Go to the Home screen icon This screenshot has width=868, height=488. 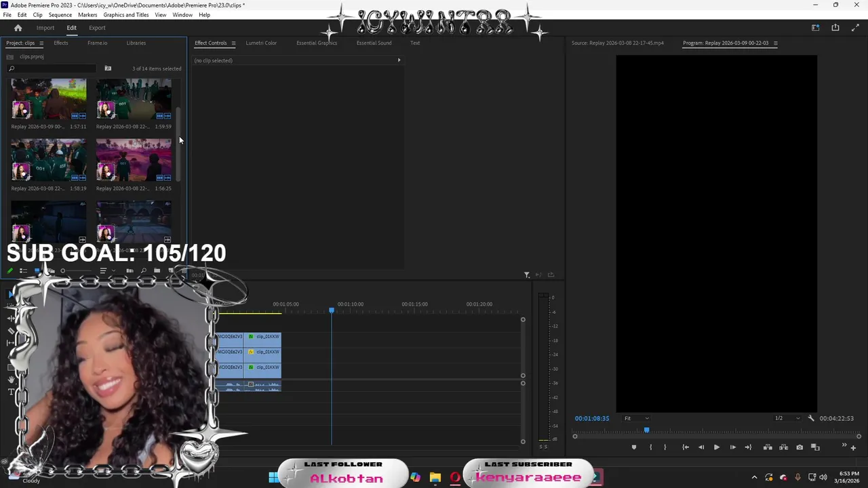point(18,28)
